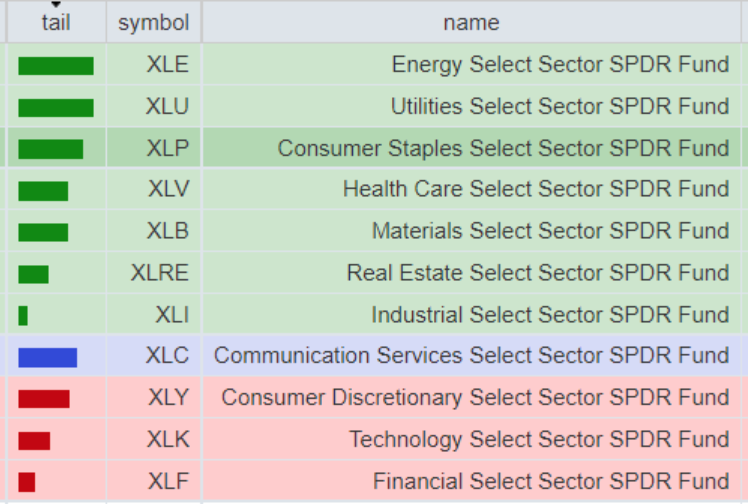Viewport: 748px width, 504px height.
Task: Click the XLU green tail bar
Action: tap(55, 108)
